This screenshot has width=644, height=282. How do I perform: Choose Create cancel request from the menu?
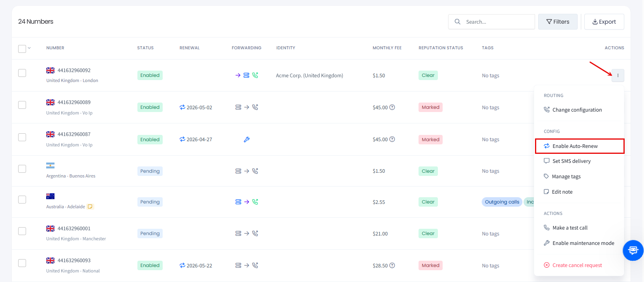coord(579,265)
